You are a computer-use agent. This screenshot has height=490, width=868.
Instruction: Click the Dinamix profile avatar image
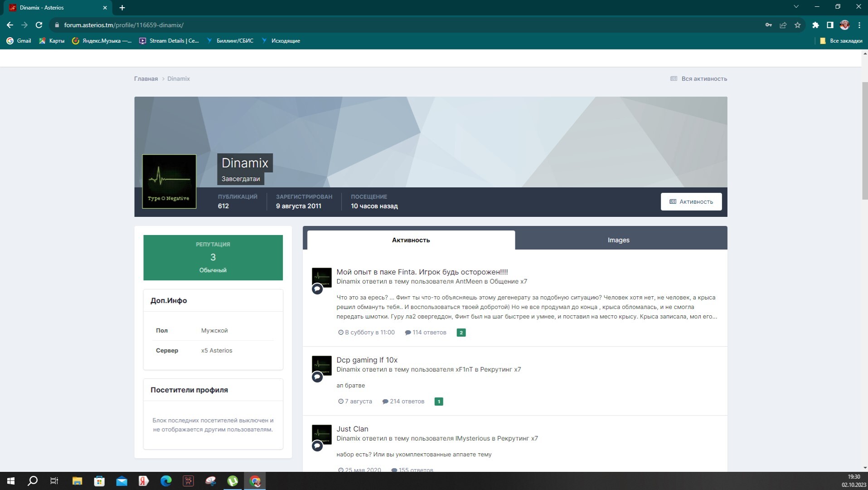click(x=169, y=181)
